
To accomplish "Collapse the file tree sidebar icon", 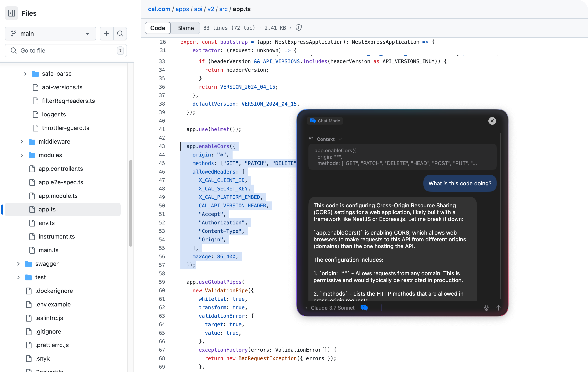I will coord(11,13).
